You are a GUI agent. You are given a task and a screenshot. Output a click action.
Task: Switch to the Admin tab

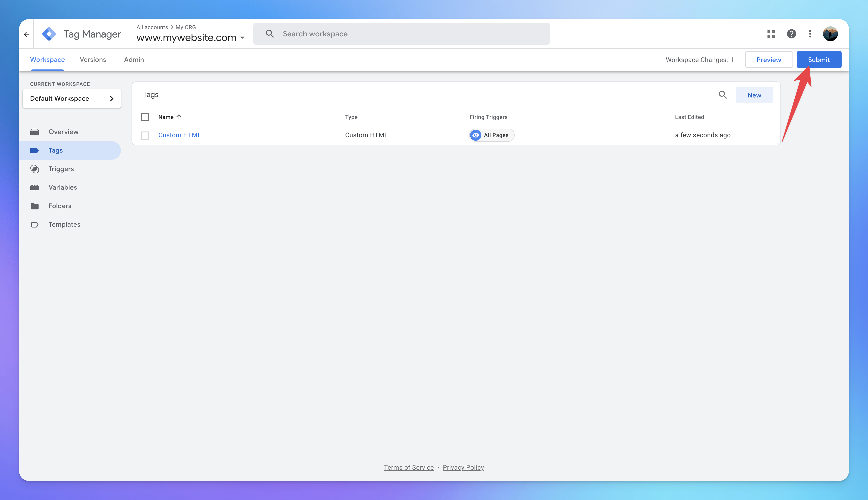pos(134,60)
